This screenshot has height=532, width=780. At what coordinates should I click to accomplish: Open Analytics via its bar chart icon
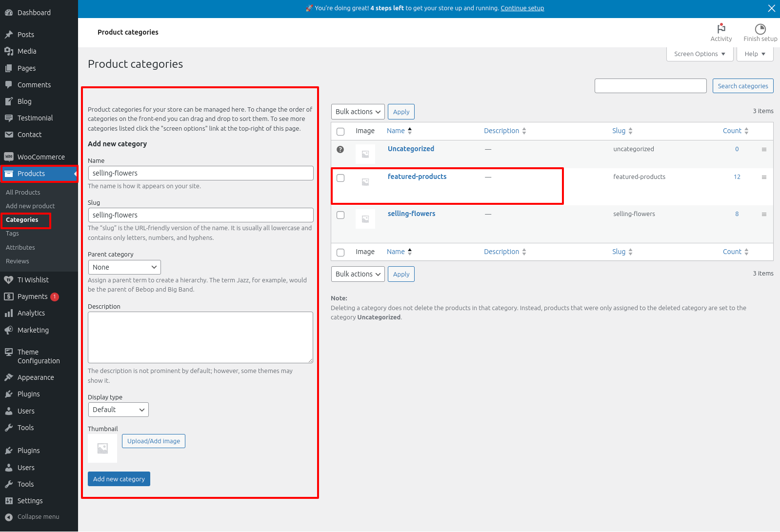(x=9, y=313)
